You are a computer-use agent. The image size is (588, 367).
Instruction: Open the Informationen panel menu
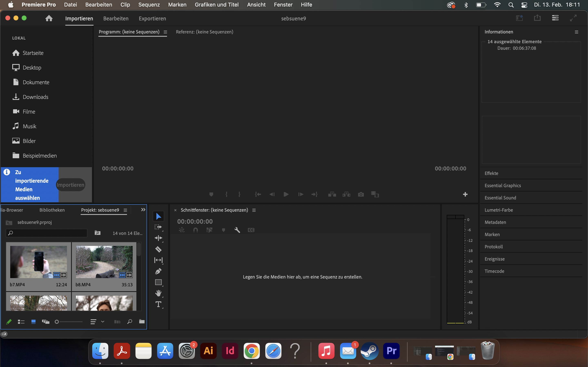point(577,32)
